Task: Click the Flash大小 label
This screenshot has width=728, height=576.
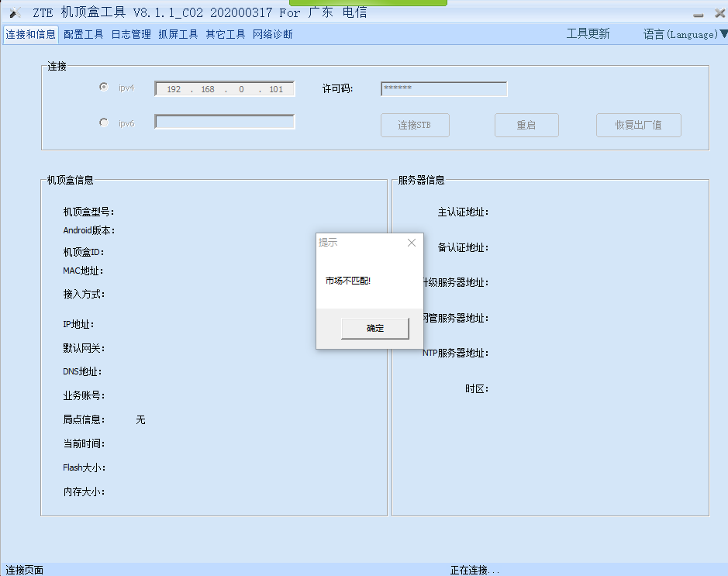Action: click(84, 468)
